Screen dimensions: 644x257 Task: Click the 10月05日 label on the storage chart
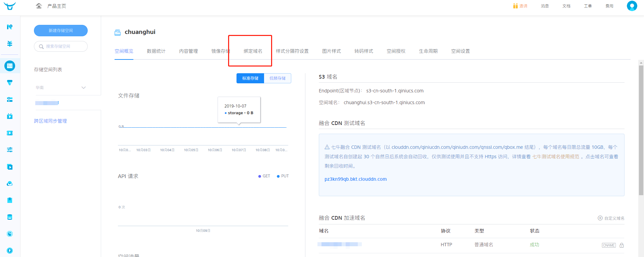pos(191,150)
